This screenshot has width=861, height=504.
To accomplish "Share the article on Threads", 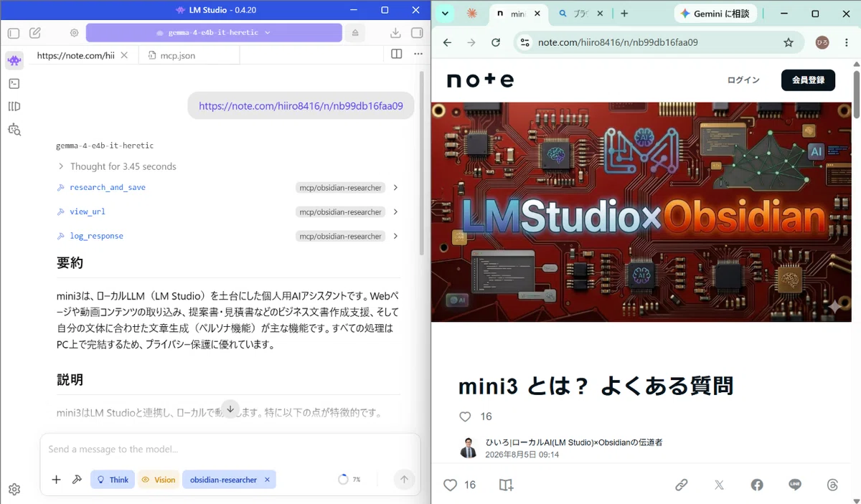I will [x=832, y=485].
